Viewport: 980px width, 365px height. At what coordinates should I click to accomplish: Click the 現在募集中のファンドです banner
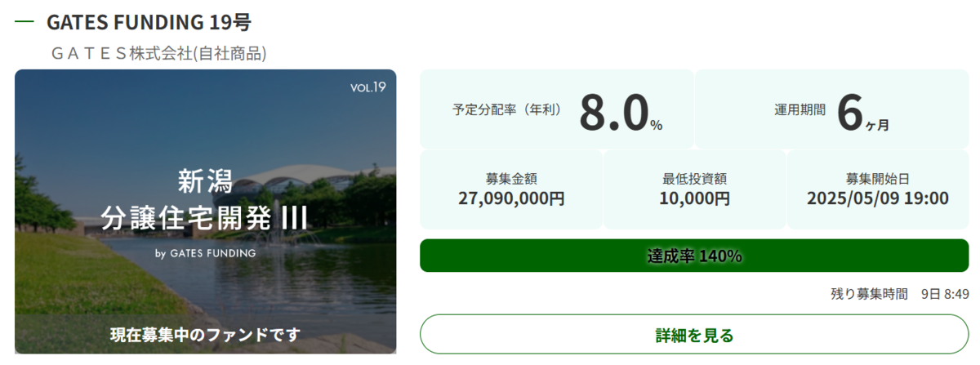[x=206, y=334]
